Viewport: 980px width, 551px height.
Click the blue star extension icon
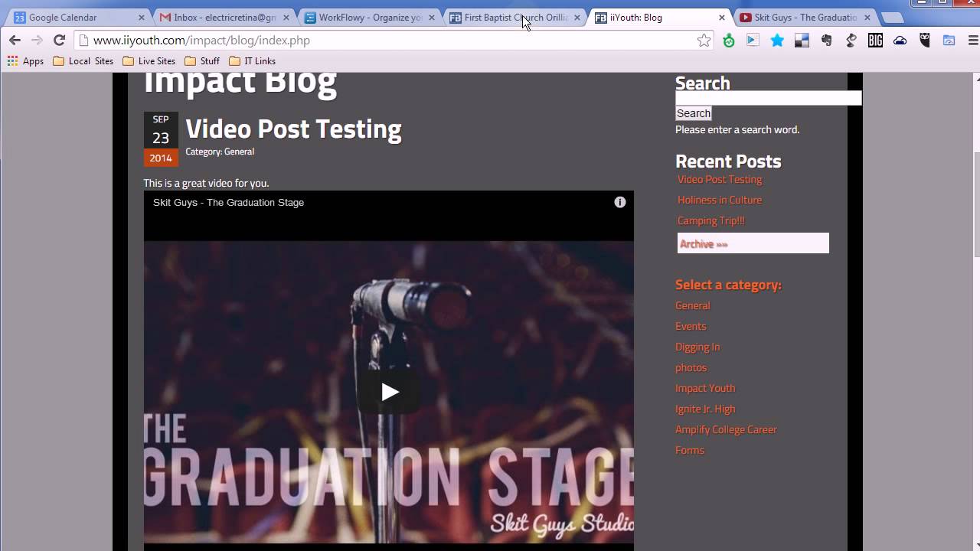[x=777, y=41]
